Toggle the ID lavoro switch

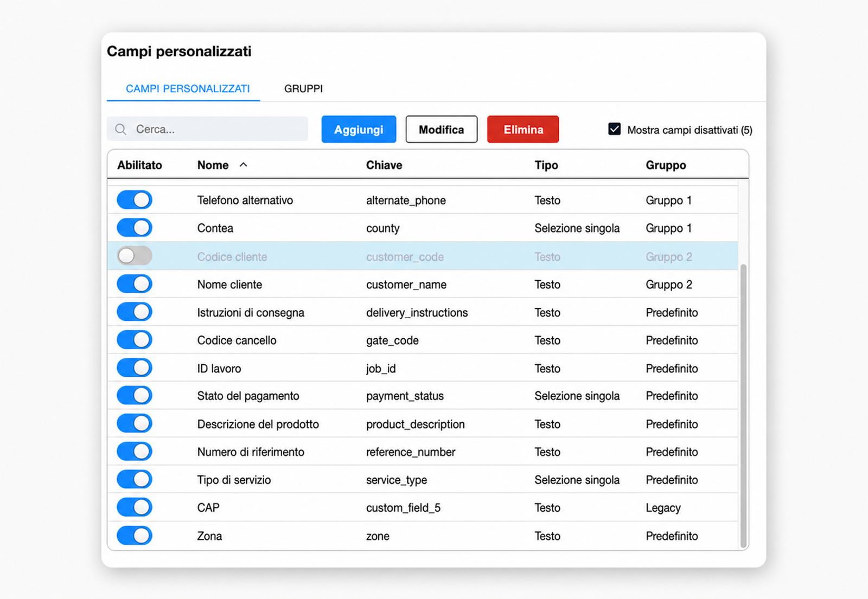[x=135, y=368]
